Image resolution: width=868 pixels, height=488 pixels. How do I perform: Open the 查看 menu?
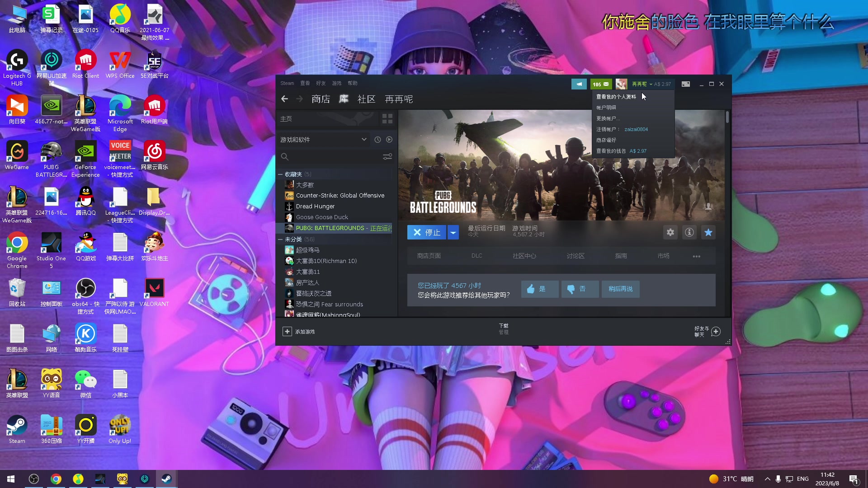coord(305,83)
